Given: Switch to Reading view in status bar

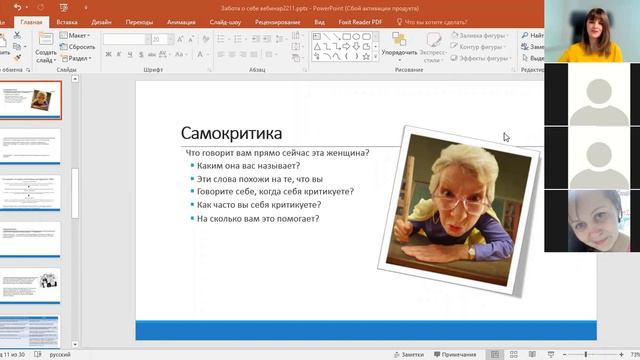Looking at the screenshot, I should click(532, 354).
